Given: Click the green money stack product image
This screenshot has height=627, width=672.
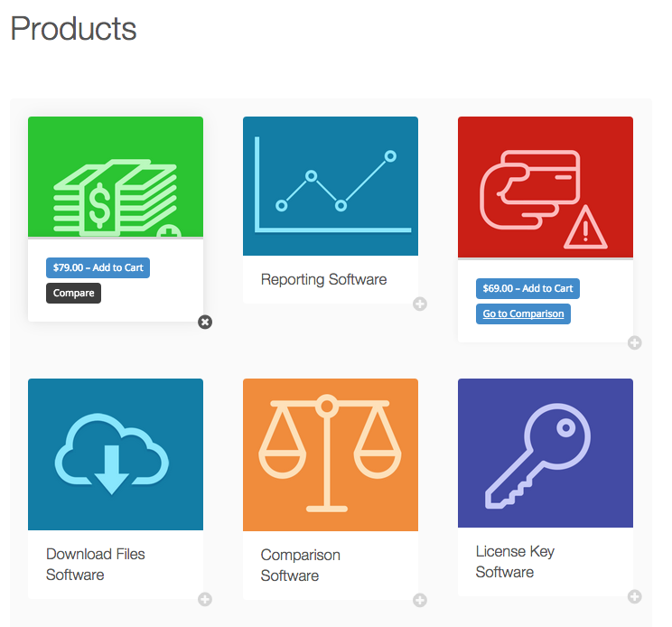Looking at the screenshot, I should [x=116, y=177].
